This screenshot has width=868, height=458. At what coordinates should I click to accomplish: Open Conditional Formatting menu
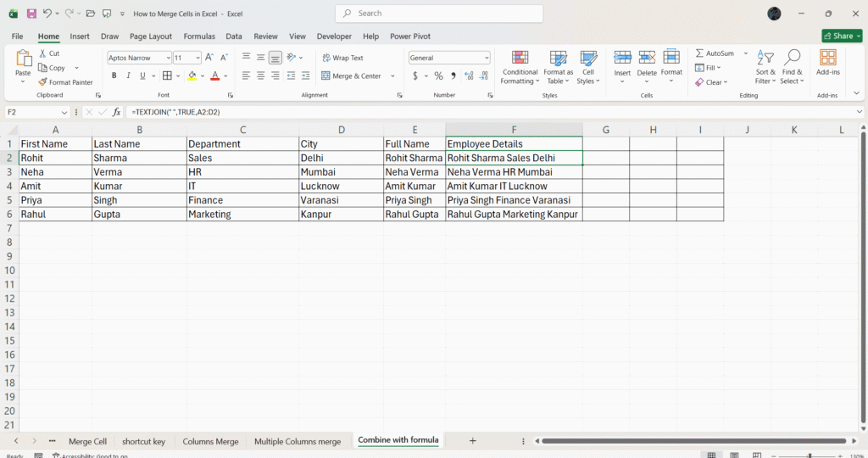[520, 68]
